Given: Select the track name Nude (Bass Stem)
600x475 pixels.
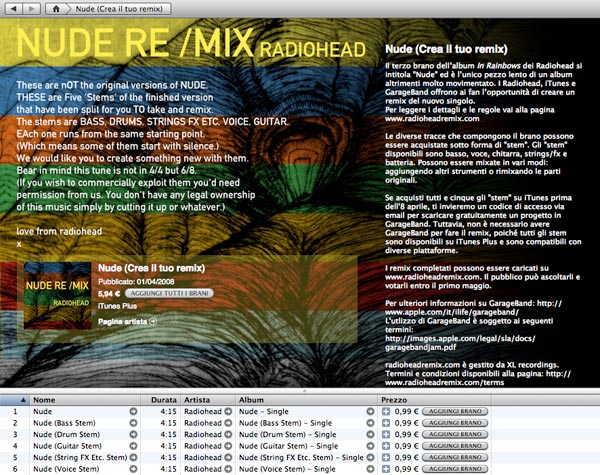Looking at the screenshot, I should click(64, 423).
